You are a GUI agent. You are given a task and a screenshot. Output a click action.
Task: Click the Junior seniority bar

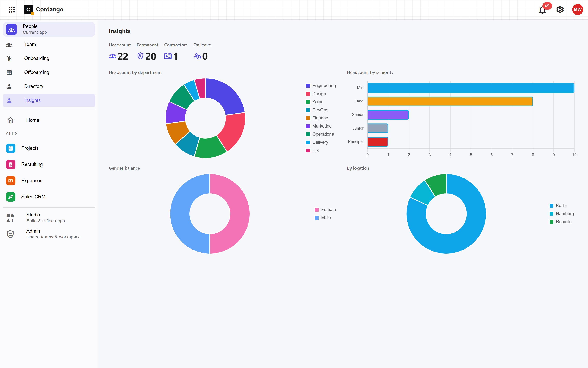(378, 128)
